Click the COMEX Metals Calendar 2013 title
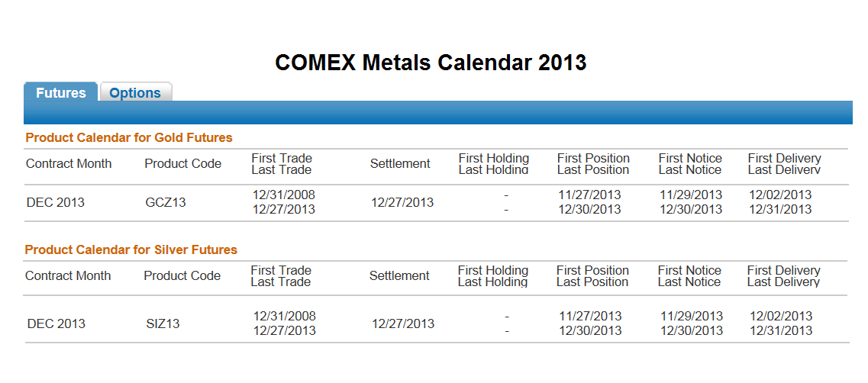Screen dimensions: 868x383 click(x=431, y=63)
